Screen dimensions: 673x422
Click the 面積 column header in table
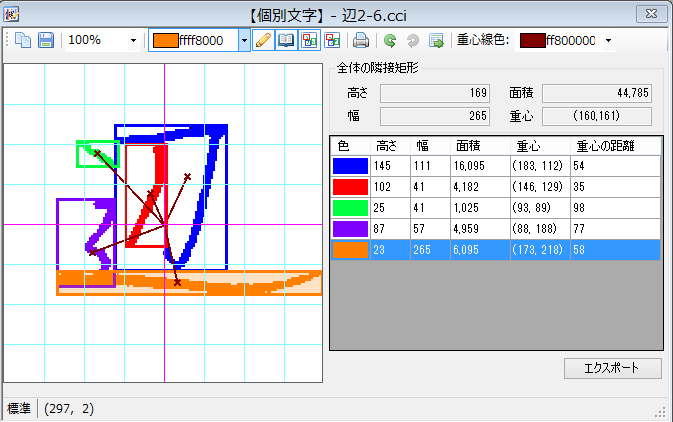[x=480, y=146]
